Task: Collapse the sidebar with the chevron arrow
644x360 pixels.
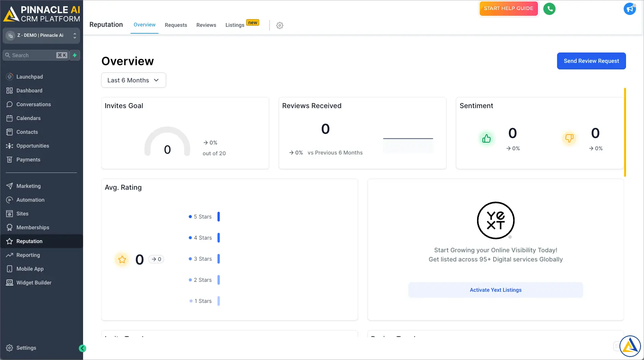Action: pyautogui.click(x=83, y=348)
